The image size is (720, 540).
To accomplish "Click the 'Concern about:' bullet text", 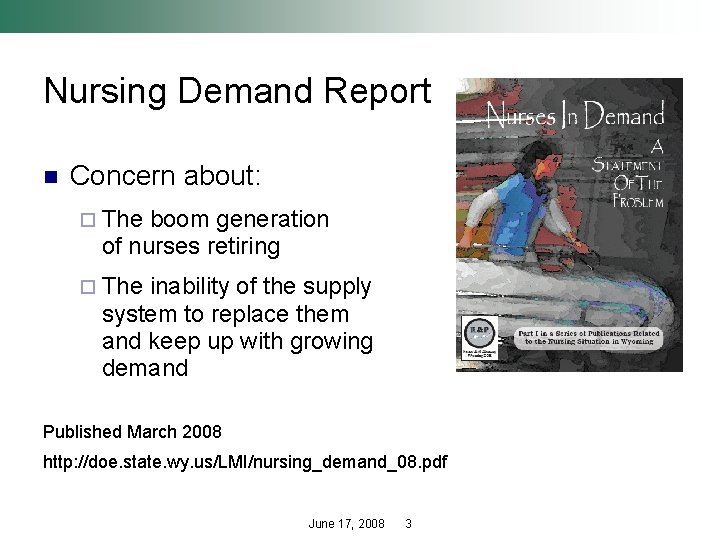I will (165, 176).
